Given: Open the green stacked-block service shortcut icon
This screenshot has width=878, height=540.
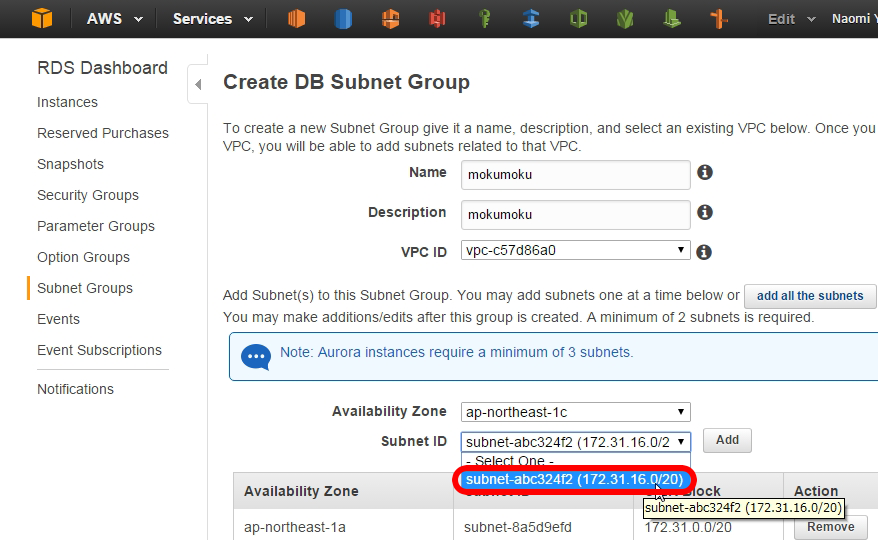Looking at the screenshot, I should (x=672, y=19).
